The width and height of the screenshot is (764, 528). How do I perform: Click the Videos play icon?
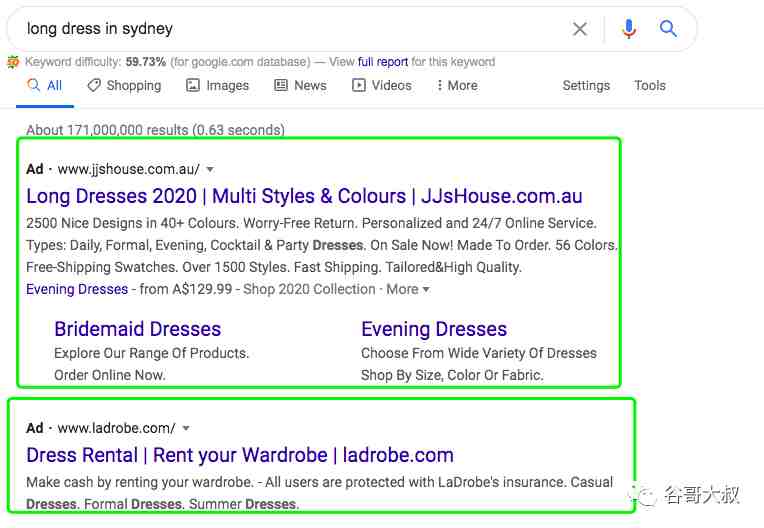point(359,85)
